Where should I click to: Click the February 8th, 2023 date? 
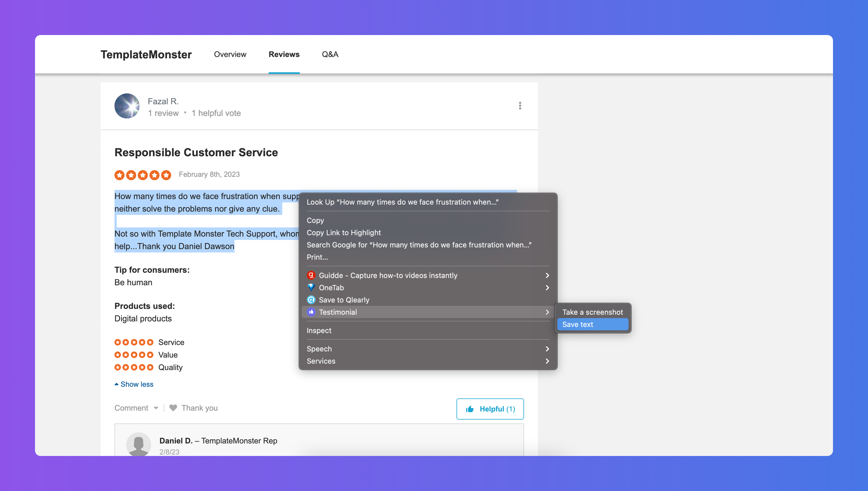click(209, 174)
